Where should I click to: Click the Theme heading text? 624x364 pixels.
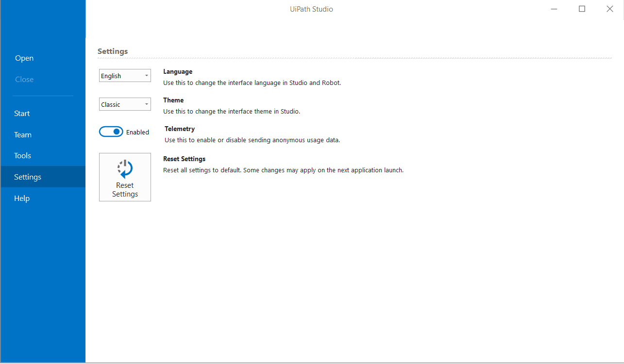click(173, 100)
